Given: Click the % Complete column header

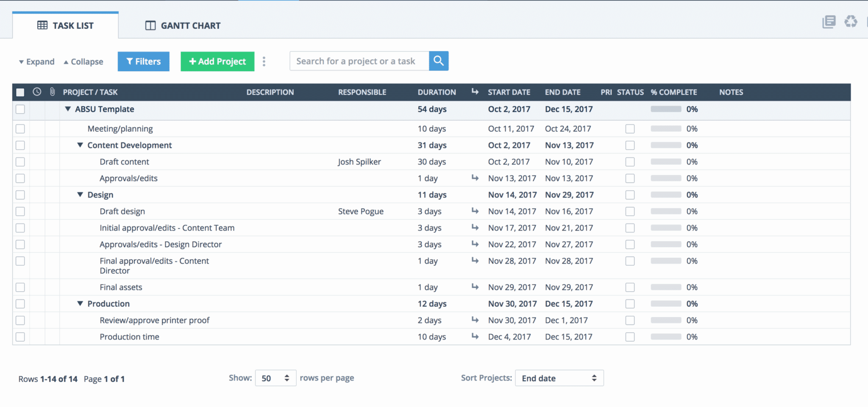Looking at the screenshot, I should pyautogui.click(x=674, y=92).
